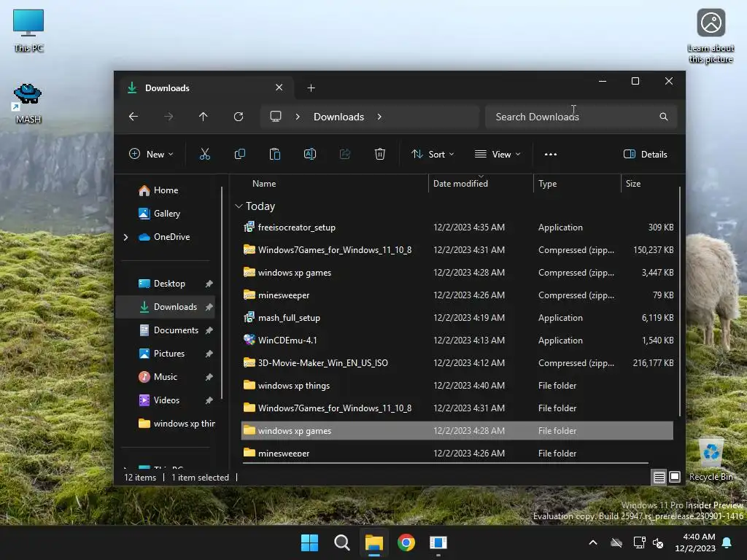Show hidden tray icons chevron
The width and height of the screenshot is (747, 560).
pyautogui.click(x=593, y=542)
